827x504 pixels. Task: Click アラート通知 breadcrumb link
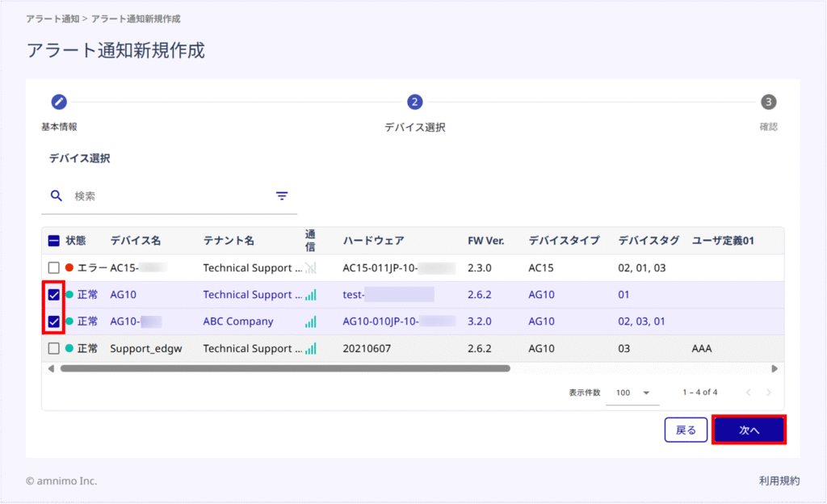click(52, 19)
